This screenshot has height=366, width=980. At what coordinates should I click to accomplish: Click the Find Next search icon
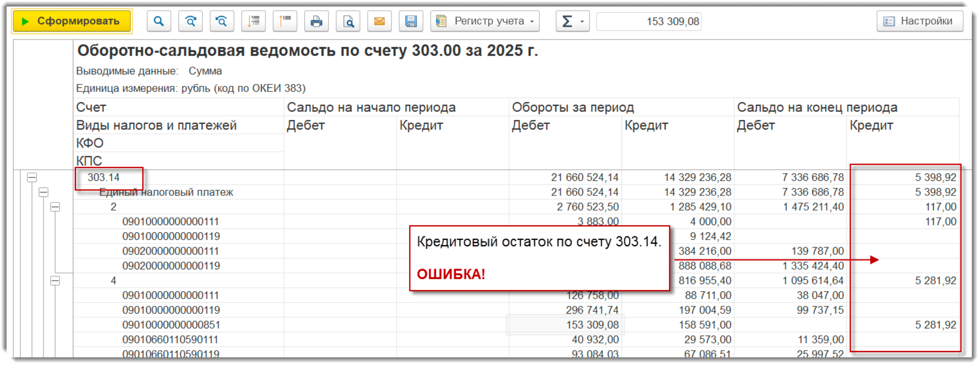[190, 21]
